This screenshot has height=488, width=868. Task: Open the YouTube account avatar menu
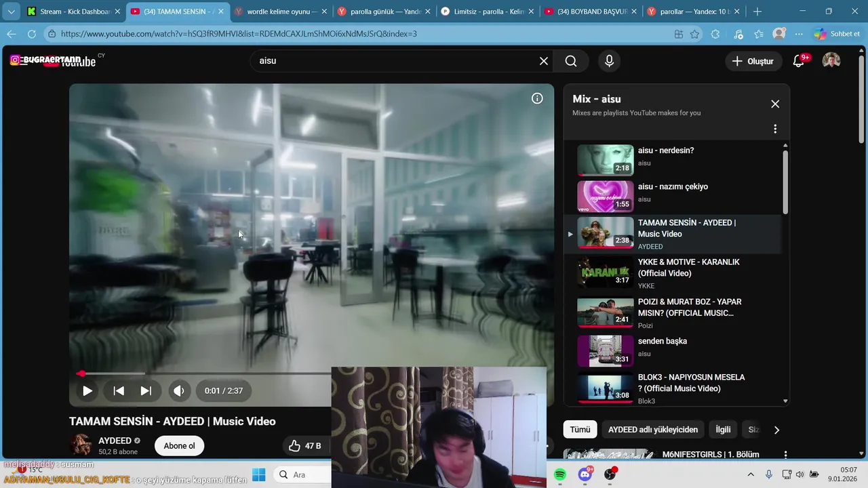(x=831, y=61)
